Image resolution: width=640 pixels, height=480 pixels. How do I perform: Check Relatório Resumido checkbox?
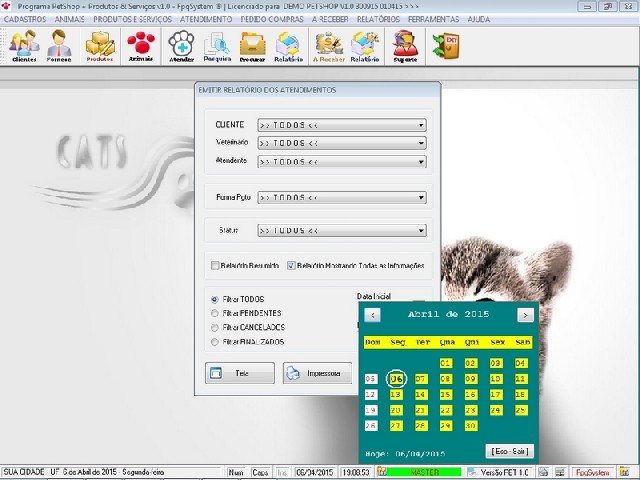pyautogui.click(x=215, y=266)
